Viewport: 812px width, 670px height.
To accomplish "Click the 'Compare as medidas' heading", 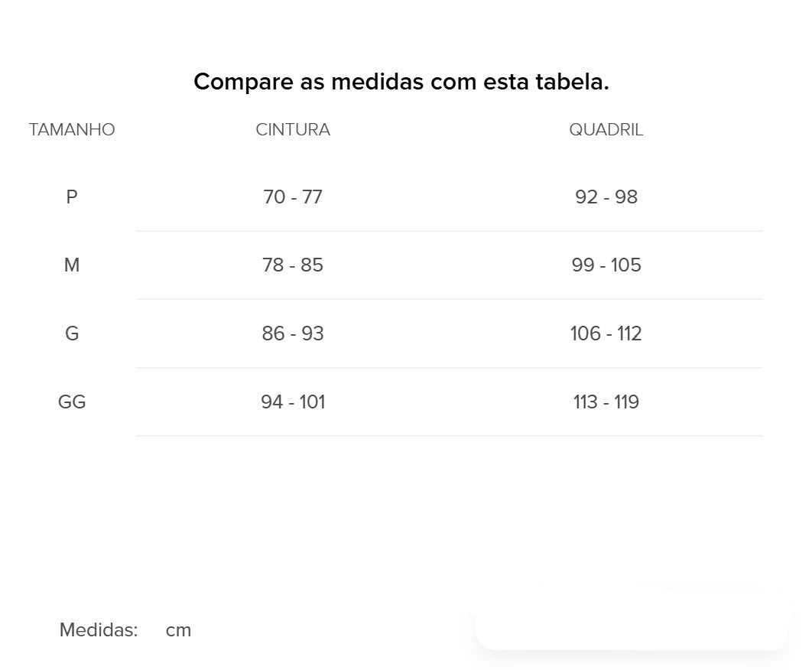I will 401,82.
